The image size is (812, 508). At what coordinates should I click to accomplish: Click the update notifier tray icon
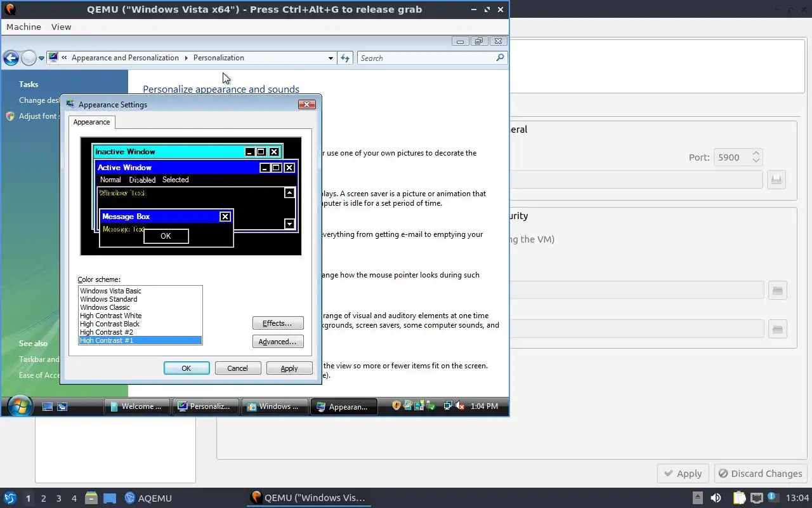(x=772, y=497)
